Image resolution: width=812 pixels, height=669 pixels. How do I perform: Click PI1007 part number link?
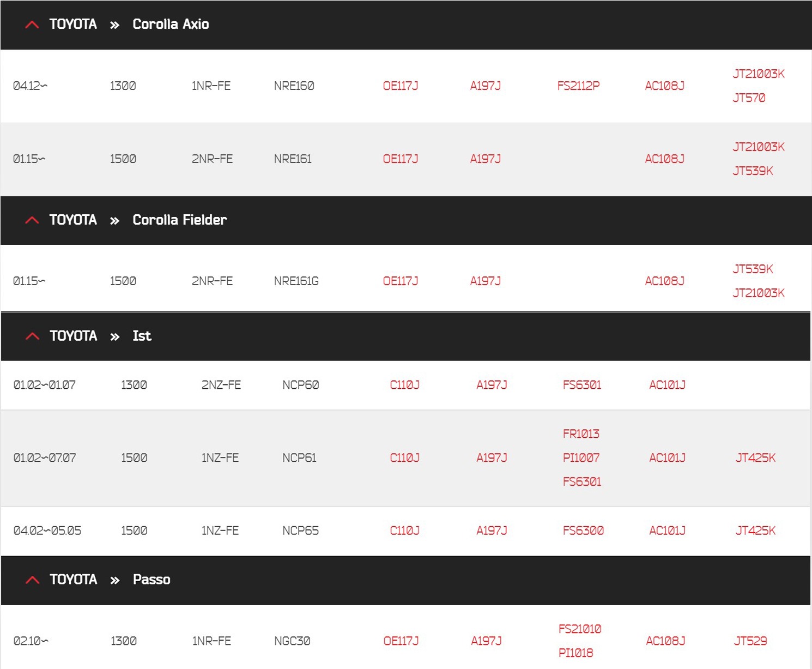coord(581,458)
